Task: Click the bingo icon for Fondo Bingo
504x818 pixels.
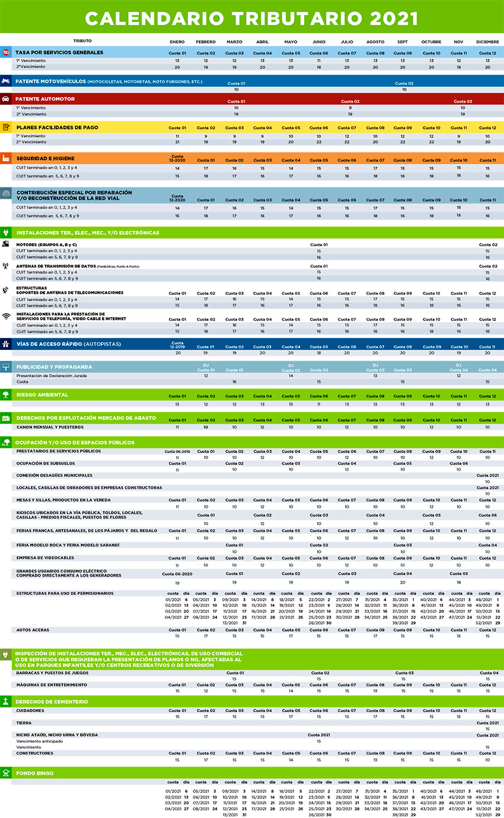Action: pyautogui.click(x=5, y=773)
